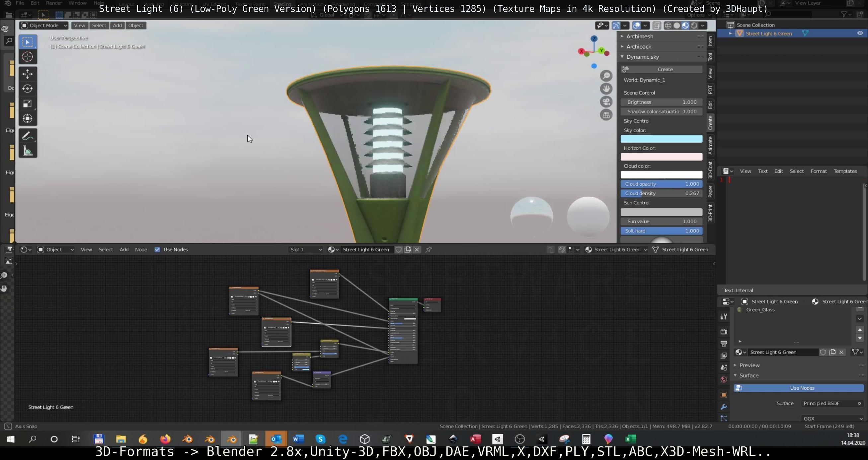Open the GGX distribution dropdown
Screen dimensions: 868x460
click(x=832, y=419)
